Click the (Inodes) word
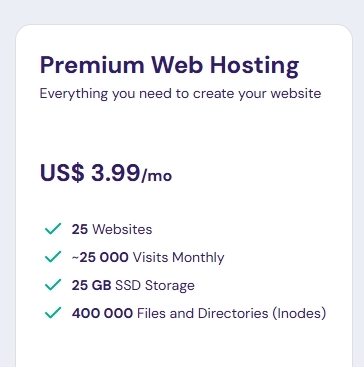This screenshot has height=367, width=364. click(299, 313)
